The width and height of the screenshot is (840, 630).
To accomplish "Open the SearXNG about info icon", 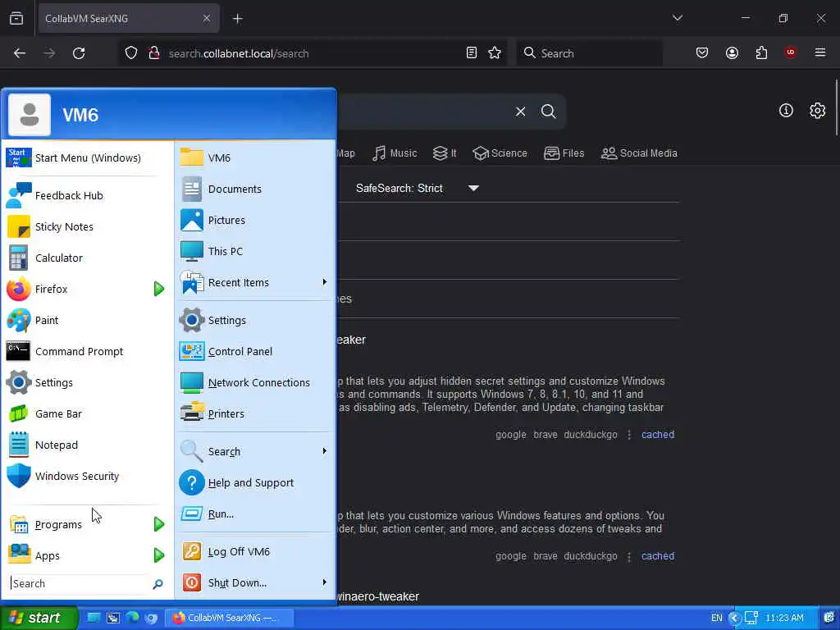I will [786, 111].
